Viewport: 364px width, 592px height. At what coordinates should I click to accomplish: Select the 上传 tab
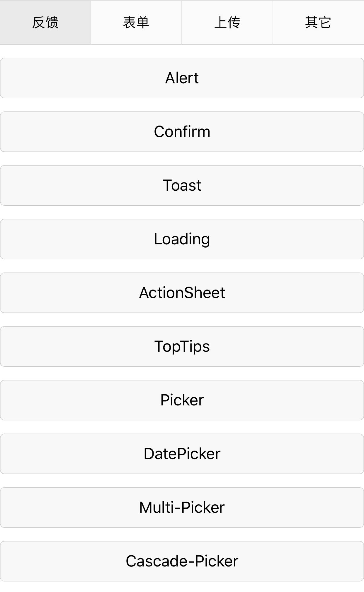pos(227,22)
